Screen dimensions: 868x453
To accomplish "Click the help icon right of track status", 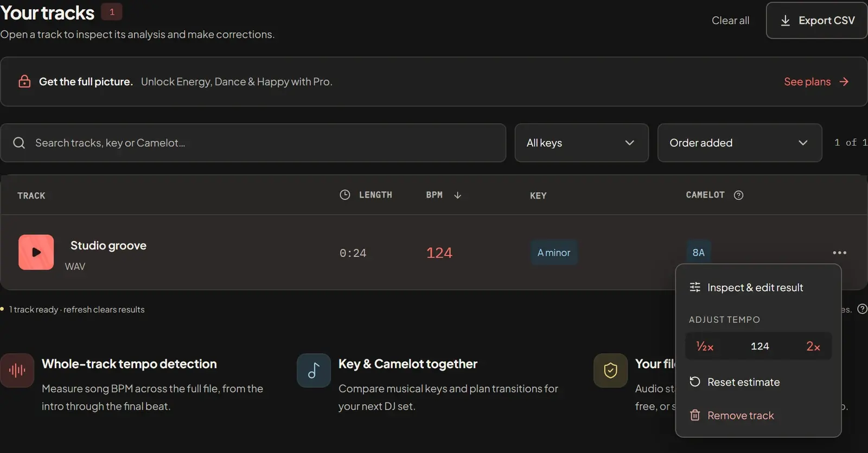I will [862, 309].
